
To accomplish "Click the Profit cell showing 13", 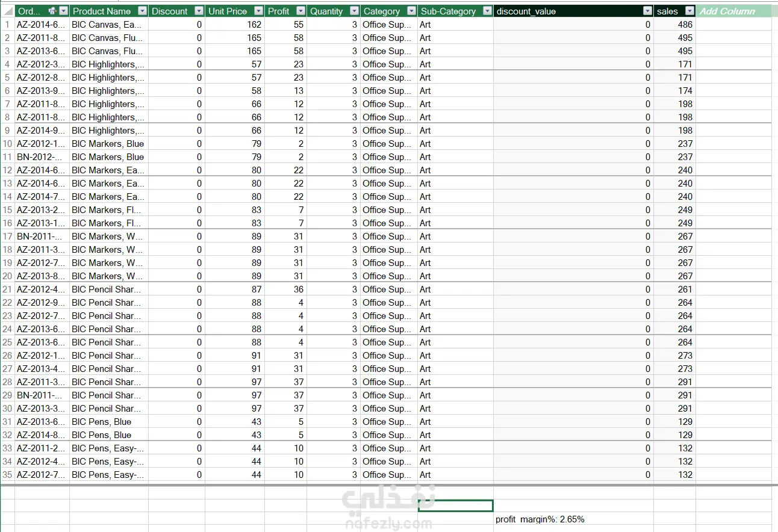I will (x=285, y=90).
